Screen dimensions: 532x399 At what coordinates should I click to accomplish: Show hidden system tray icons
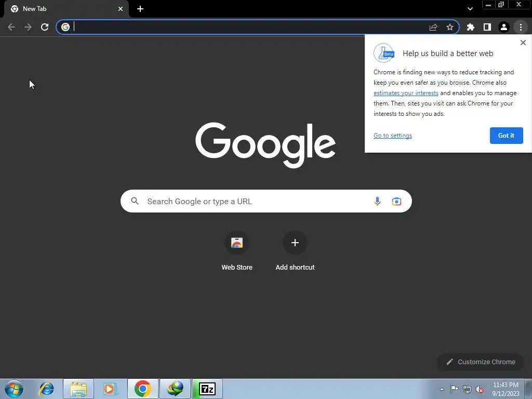click(442, 389)
